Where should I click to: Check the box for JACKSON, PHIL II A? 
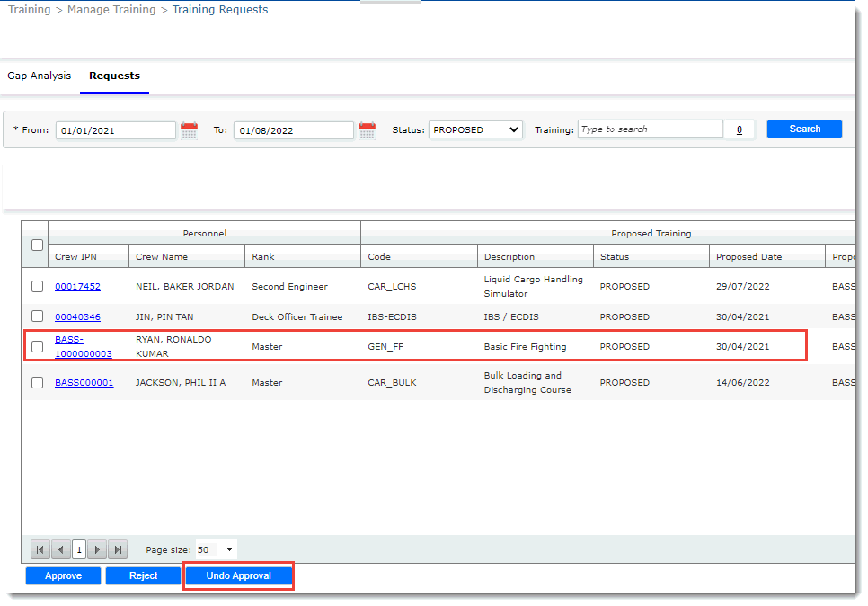(37, 382)
